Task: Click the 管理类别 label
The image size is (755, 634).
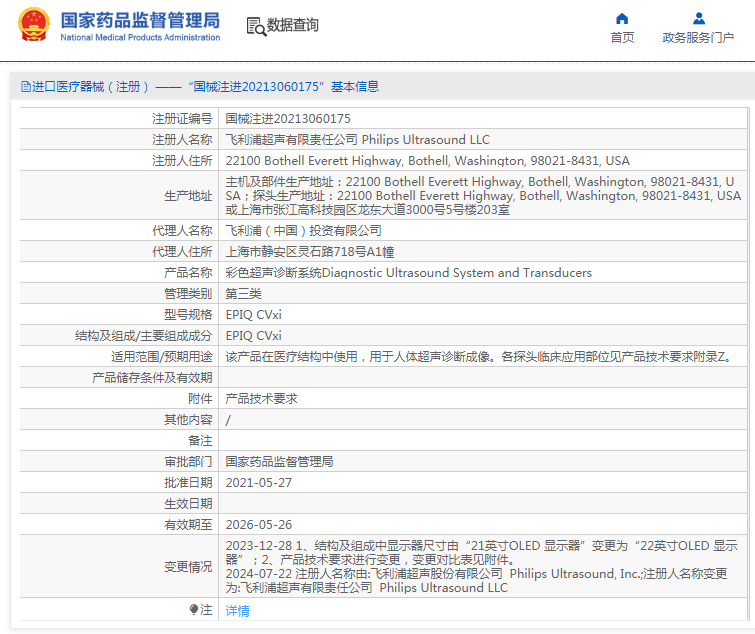Action: [188, 294]
